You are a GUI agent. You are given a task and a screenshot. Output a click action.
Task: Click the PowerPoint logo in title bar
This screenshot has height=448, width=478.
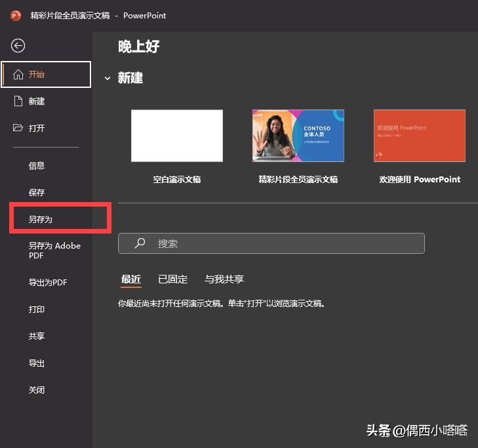click(16, 16)
